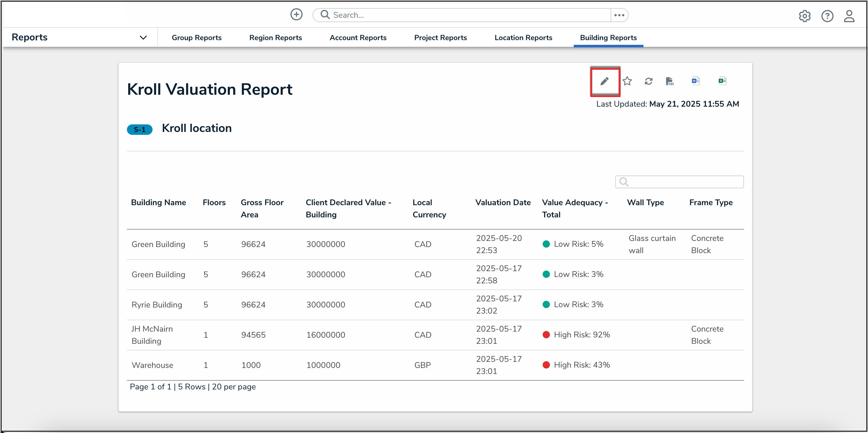Expand the Reports dropdown chevron
Image resolution: width=868 pixels, height=433 pixels.
[x=143, y=37]
